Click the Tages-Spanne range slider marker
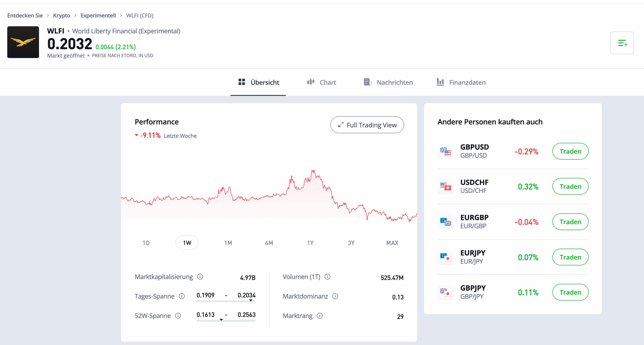 coord(251,300)
